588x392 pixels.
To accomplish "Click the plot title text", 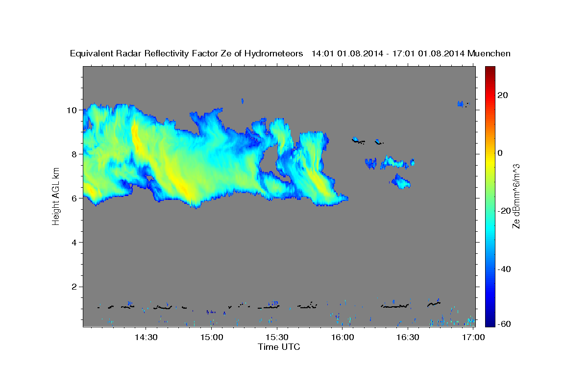I will (x=290, y=53).
